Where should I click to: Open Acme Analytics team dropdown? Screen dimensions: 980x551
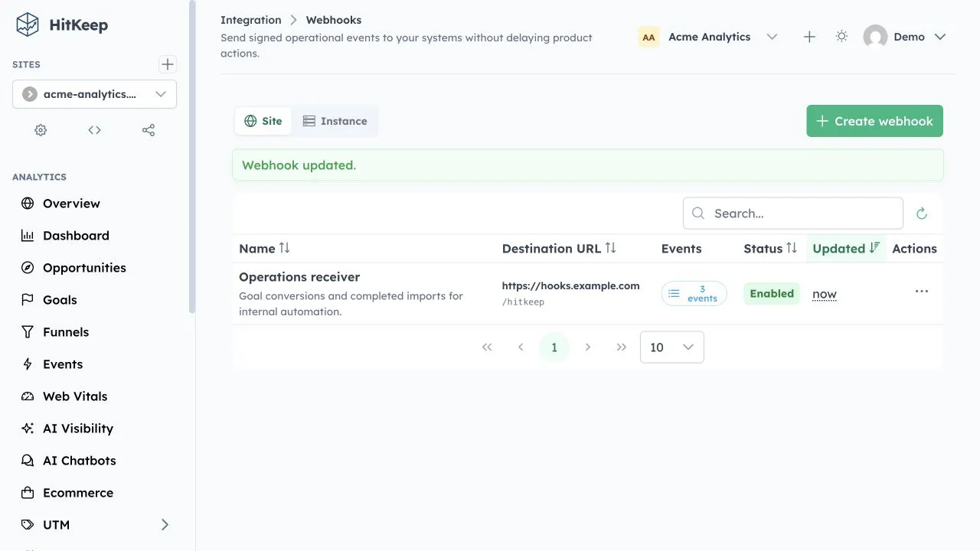[x=708, y=37]
